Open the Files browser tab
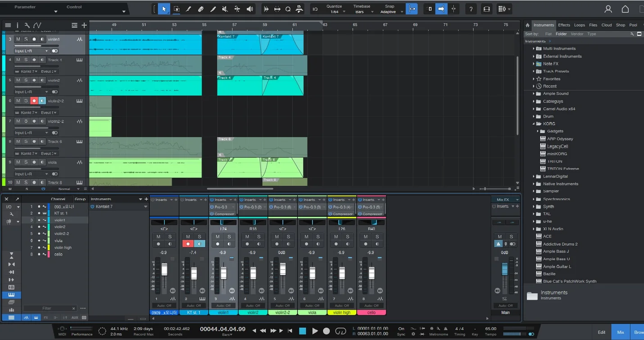644x340 pixels. pyautogui.click(x=593, y=25)
